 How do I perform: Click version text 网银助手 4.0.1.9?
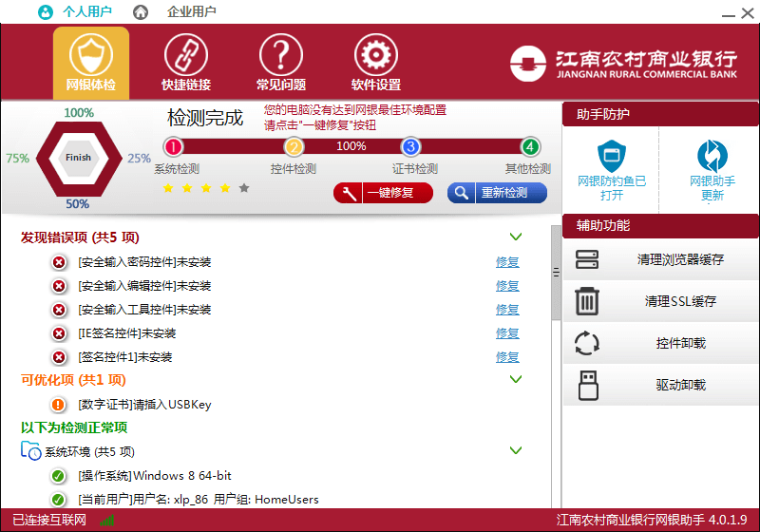tap(652, 521)
